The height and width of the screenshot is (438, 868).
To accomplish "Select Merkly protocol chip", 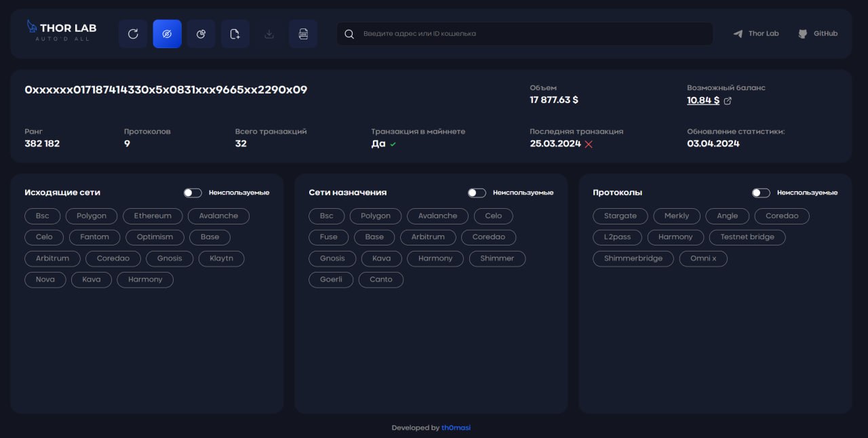I will [x=677, y=216].
